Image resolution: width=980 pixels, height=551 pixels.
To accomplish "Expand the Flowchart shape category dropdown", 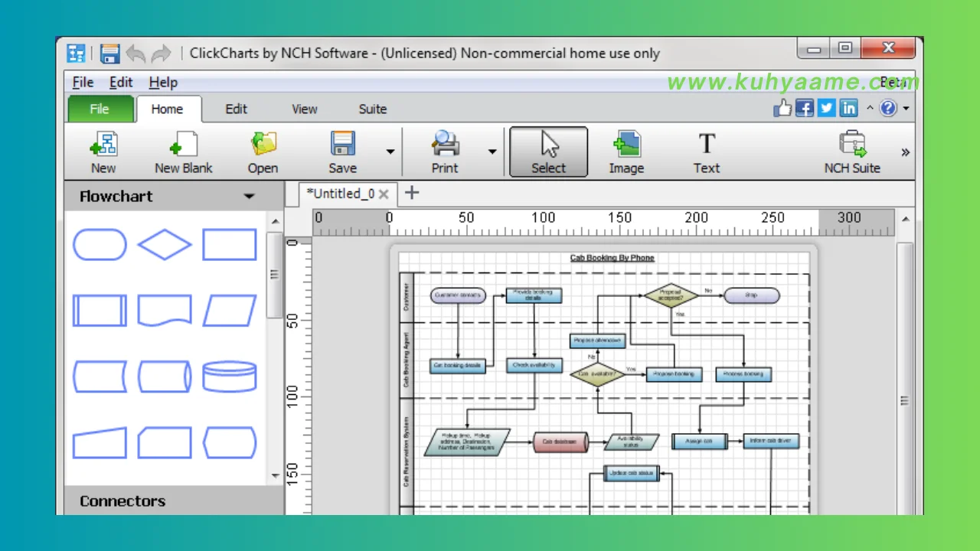I will pos(249,197).
